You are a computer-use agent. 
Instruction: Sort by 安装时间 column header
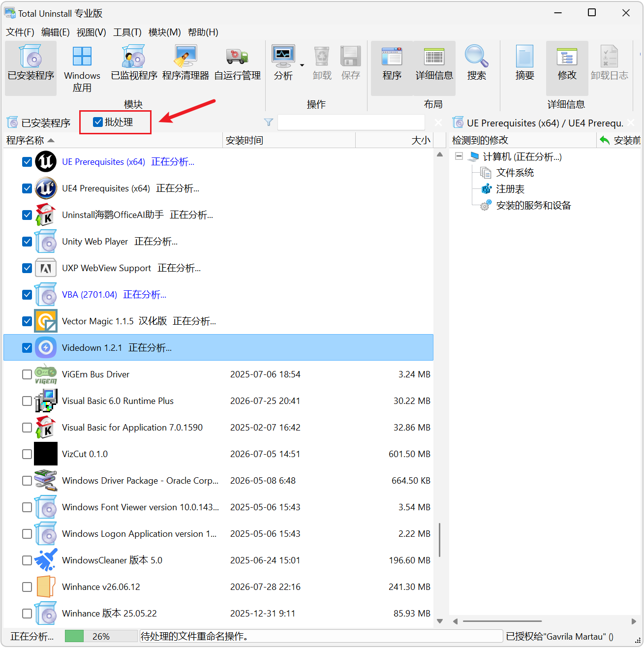[289, 140]
